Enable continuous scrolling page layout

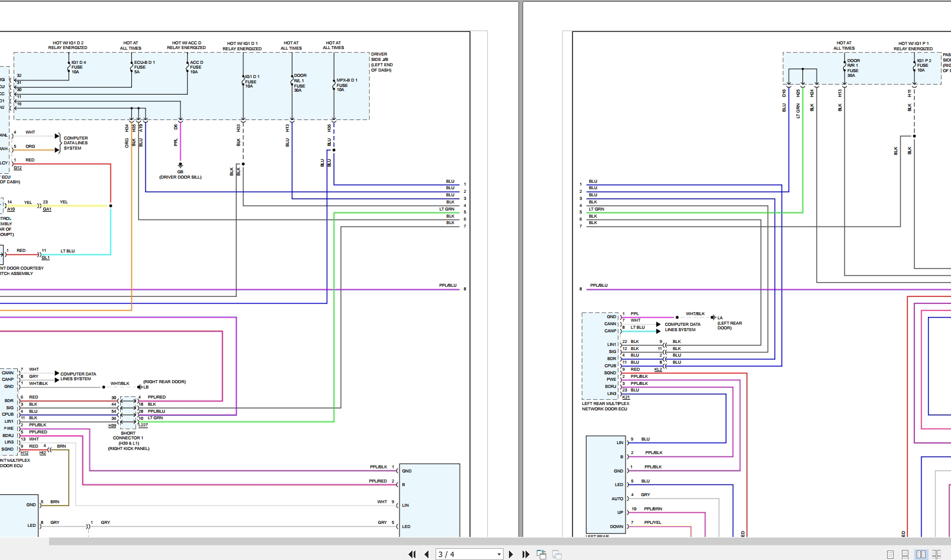(905, 554)
